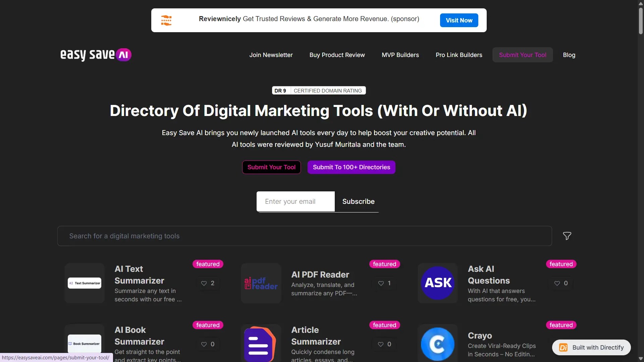Click the Directify logo icon

563,348
